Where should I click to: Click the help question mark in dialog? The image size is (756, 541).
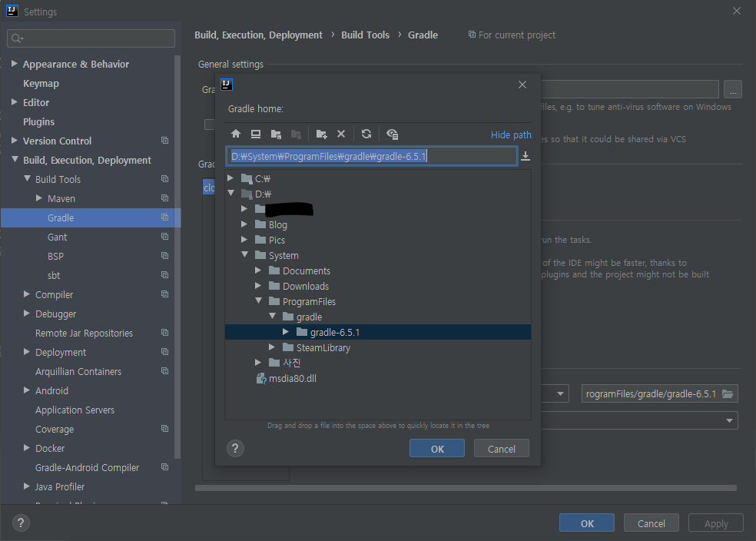[235, 449]
